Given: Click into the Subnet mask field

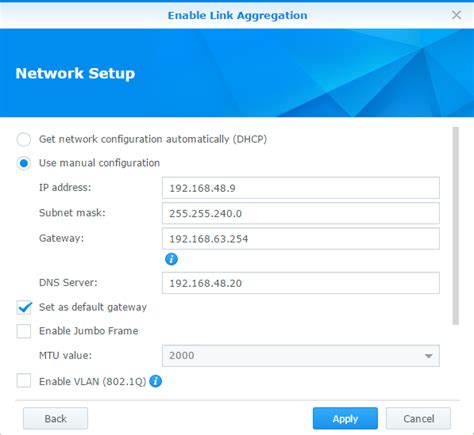Looking at the screenshot, I should [301, 213].
